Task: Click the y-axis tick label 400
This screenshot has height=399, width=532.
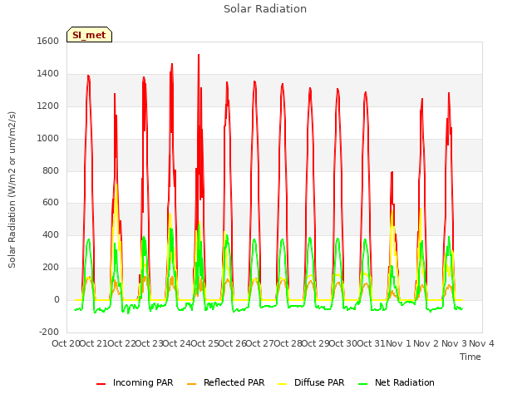Action: pyautogui.click(x=51, y=234)
